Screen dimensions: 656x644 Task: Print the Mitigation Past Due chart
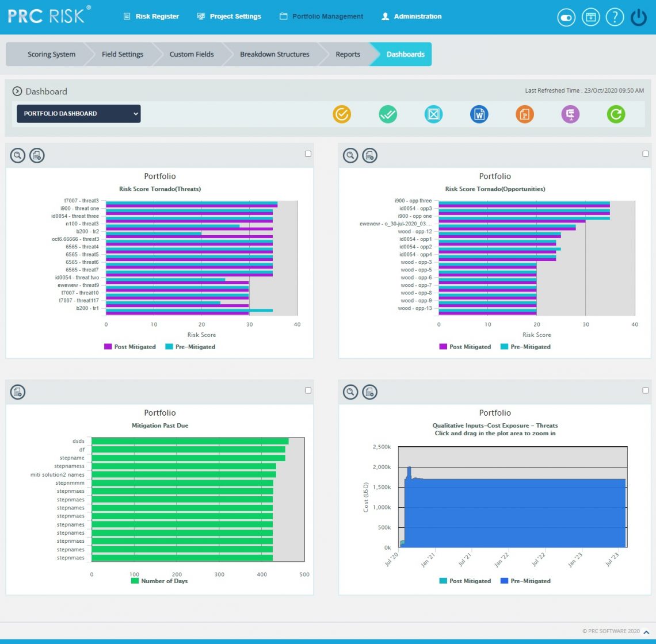click(16, 392)
